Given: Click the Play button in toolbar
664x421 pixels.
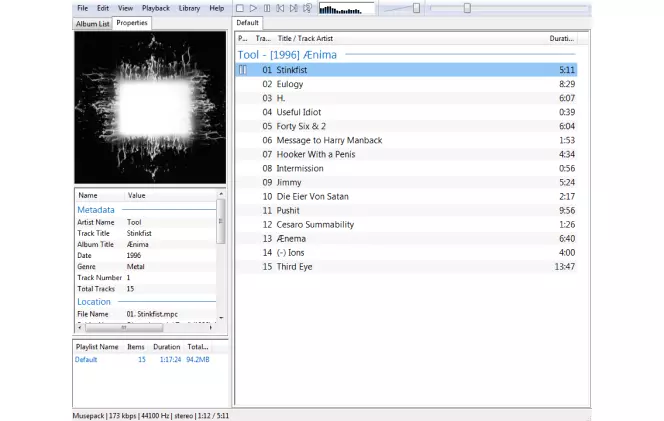Looking at the screenshot, I should (x=253, y=8).
